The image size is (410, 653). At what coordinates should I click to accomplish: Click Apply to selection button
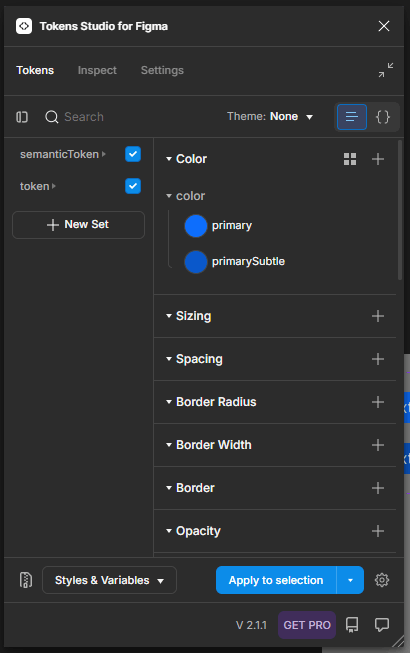click(x=276, y=580)
